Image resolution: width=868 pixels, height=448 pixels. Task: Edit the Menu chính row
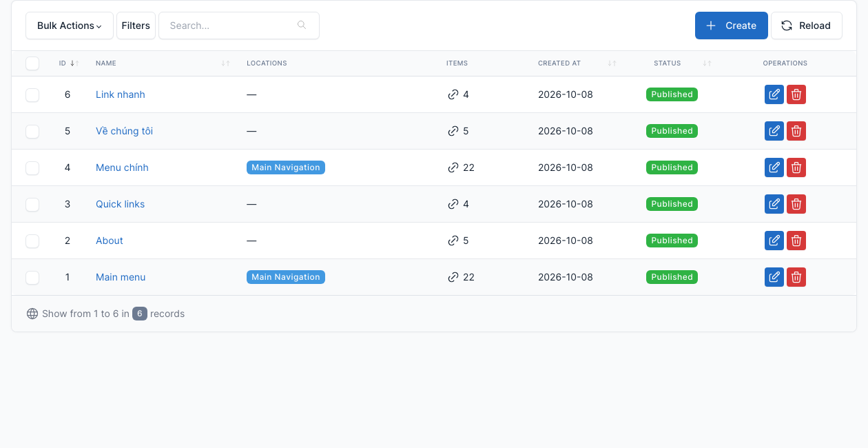[x=774, y=167]
